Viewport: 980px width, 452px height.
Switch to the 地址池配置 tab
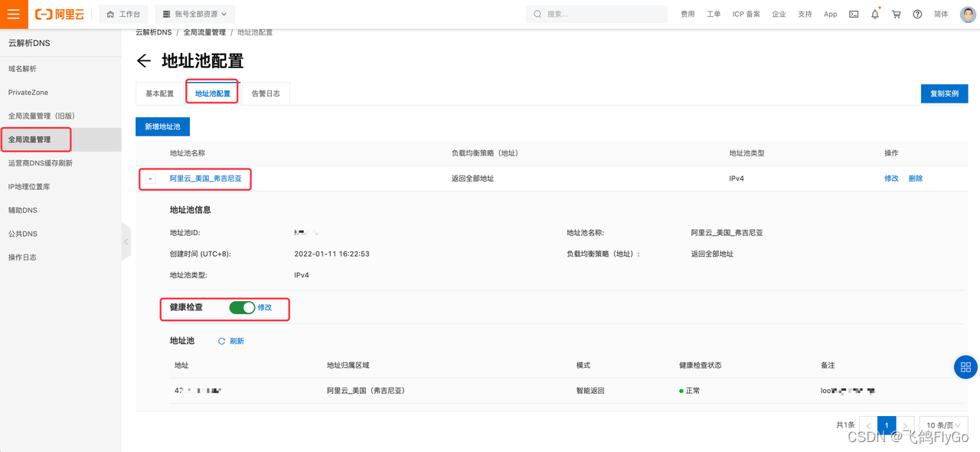tap(213, 93)
